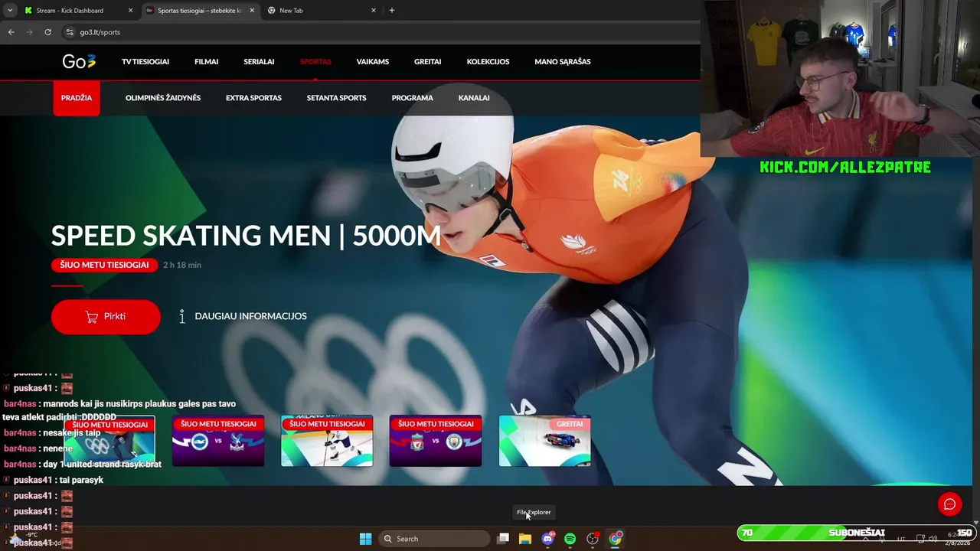Open Discord from the taskbar
Screen dimensions: 980x551
[547, 539]
